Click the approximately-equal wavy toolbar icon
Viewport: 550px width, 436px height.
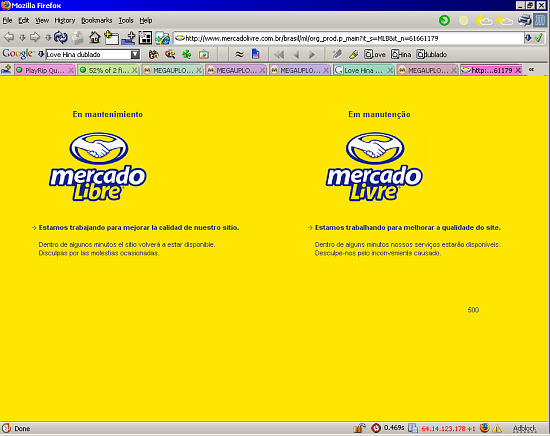coord(239,54)
